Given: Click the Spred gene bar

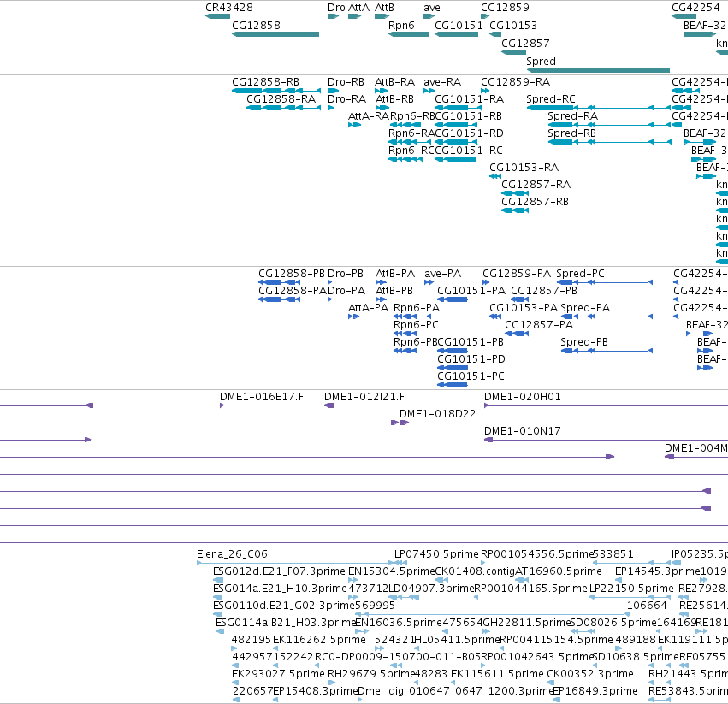Looking at the screenshot, I should [598, 70].
